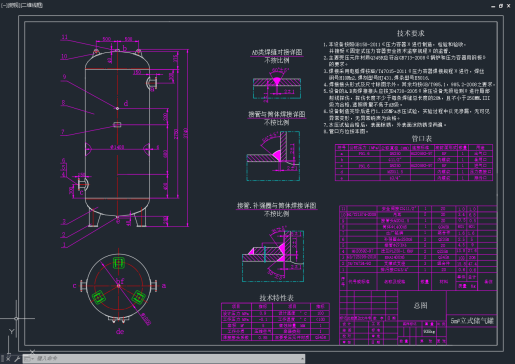This screenshot has width=515, height=364.
Task: Open the 俯视 view controls menu
Action: [14, 5]
